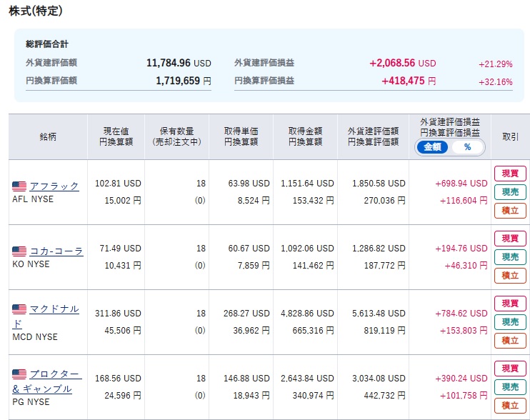Image resolution: width=530 pixels, height=420 pixels.
Task: Select the 現在値 円換算額 column header
Action: coord(116,137)
